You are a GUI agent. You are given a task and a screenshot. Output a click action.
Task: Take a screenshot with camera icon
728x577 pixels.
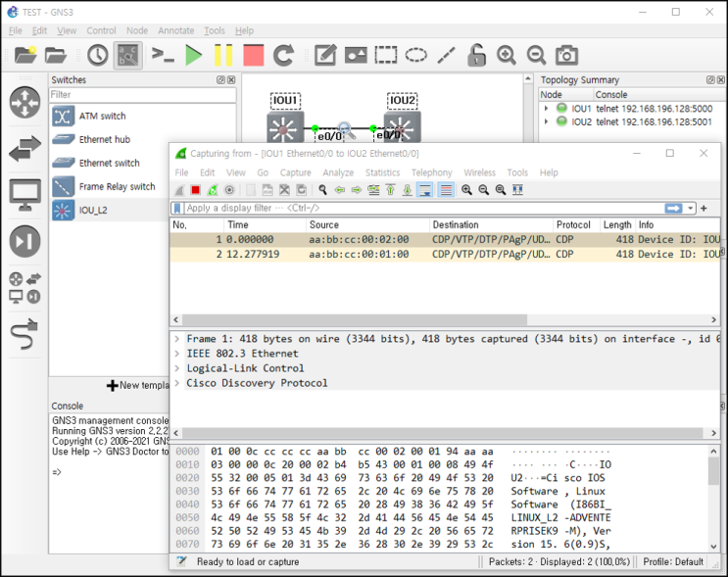coord(566,55)
